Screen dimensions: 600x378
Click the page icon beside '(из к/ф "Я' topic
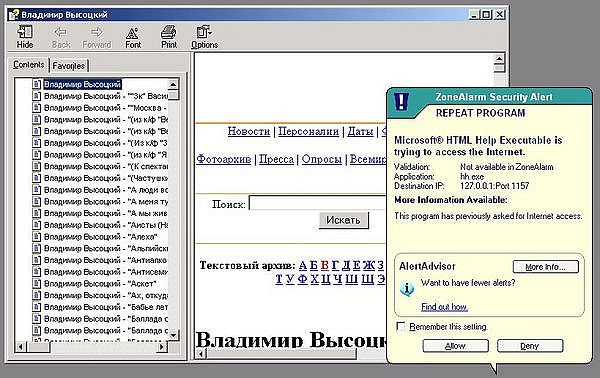36,155
